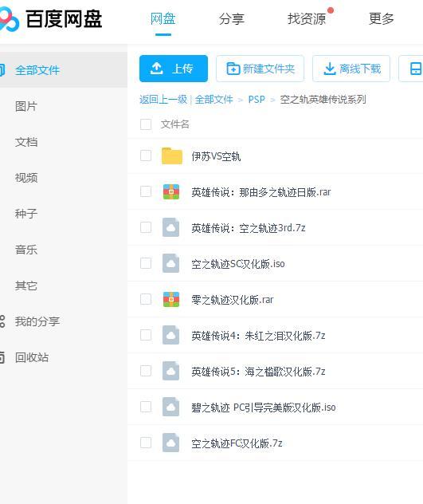
Task: Check the box for 伊苏VS空轨 folder
Action: [x=146, y=156]
